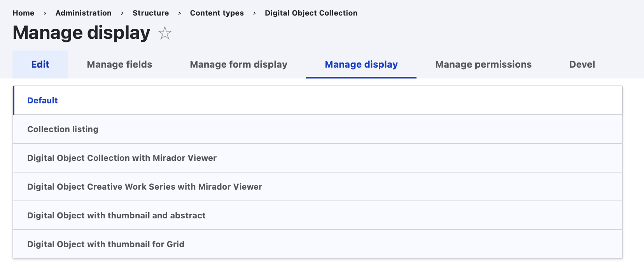This screenshot has width=644, height=272.
Task: Open Digital Object Collection with Mirador Viewer
Action: [x=122, y=158]
